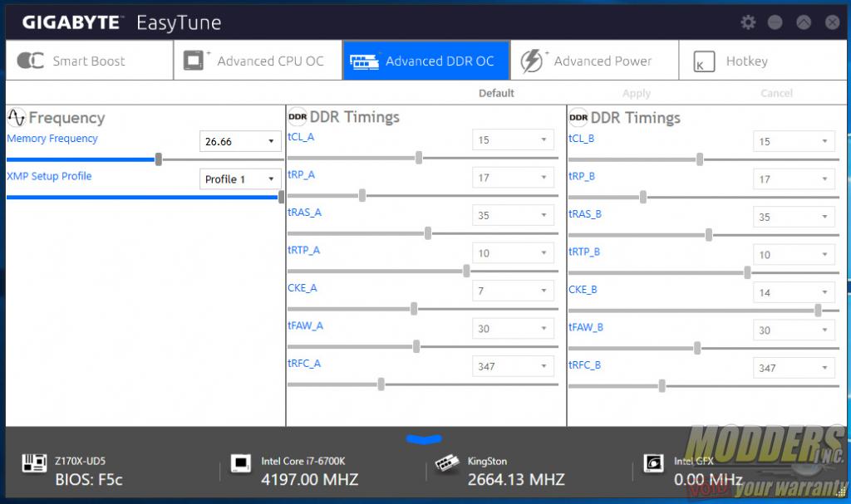Switch to the Smart Boost tab
The width and height of the screenshot is (851, 504).
(89, 61)
